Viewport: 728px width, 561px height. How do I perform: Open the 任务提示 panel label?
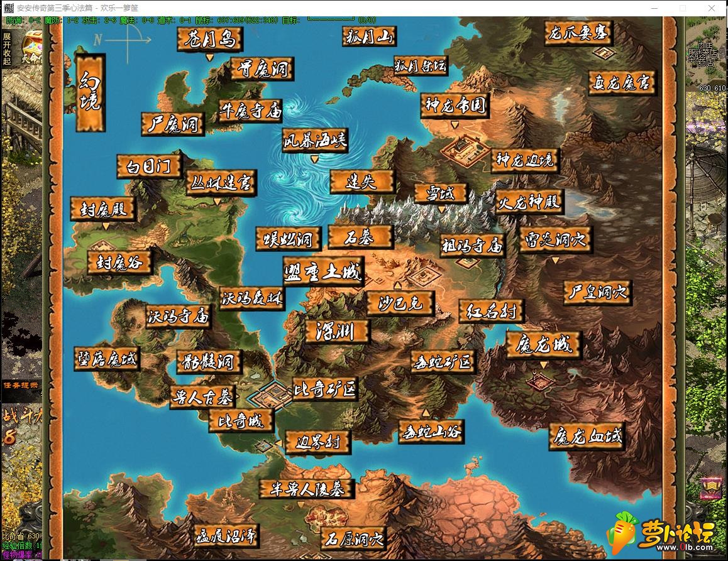21,385
